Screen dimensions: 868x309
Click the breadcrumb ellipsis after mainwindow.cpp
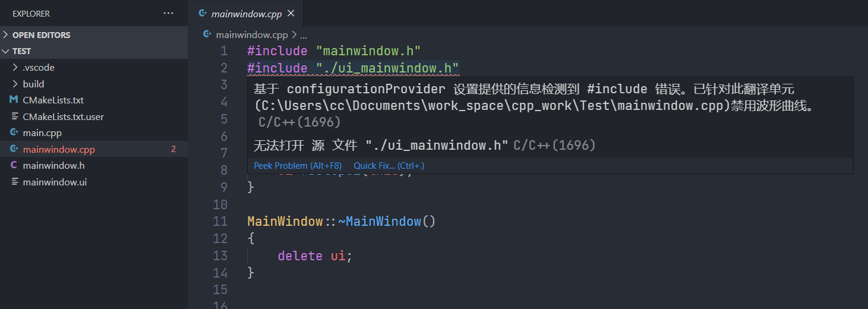303,35
